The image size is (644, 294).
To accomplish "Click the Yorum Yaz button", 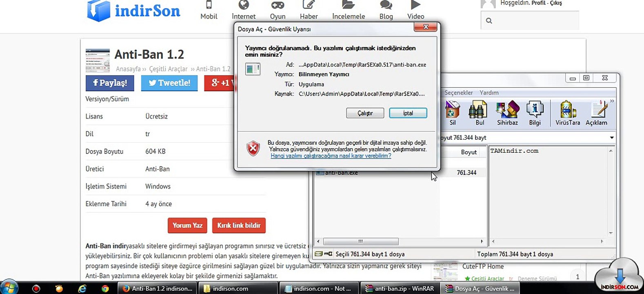I will click(187, 225).
